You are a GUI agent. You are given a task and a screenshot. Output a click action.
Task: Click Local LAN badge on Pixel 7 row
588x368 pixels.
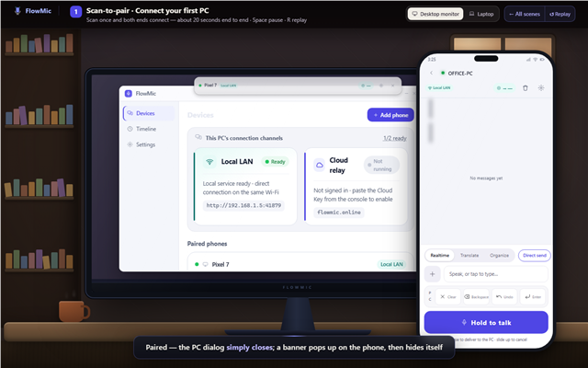[x=391, y=264]
